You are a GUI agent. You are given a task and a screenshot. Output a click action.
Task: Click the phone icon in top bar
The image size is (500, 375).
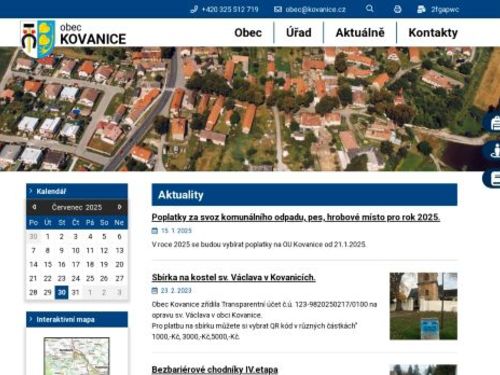tap(194, 9)
